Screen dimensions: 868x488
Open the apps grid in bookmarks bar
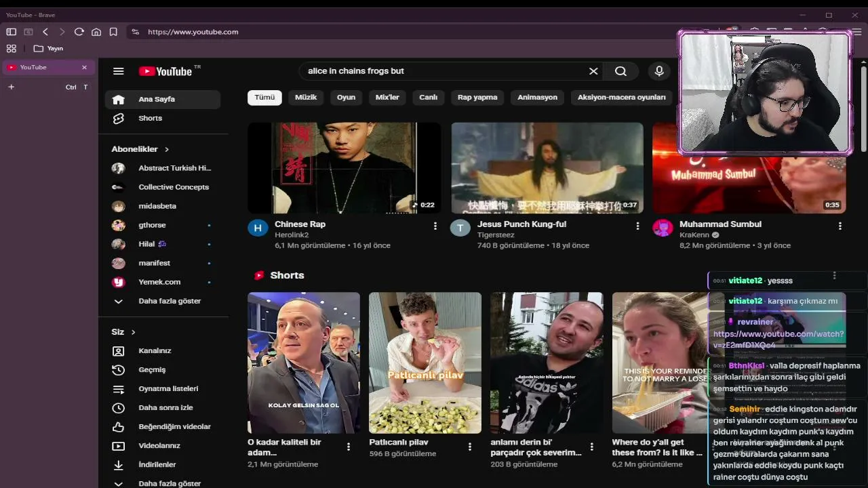(11, 49)
